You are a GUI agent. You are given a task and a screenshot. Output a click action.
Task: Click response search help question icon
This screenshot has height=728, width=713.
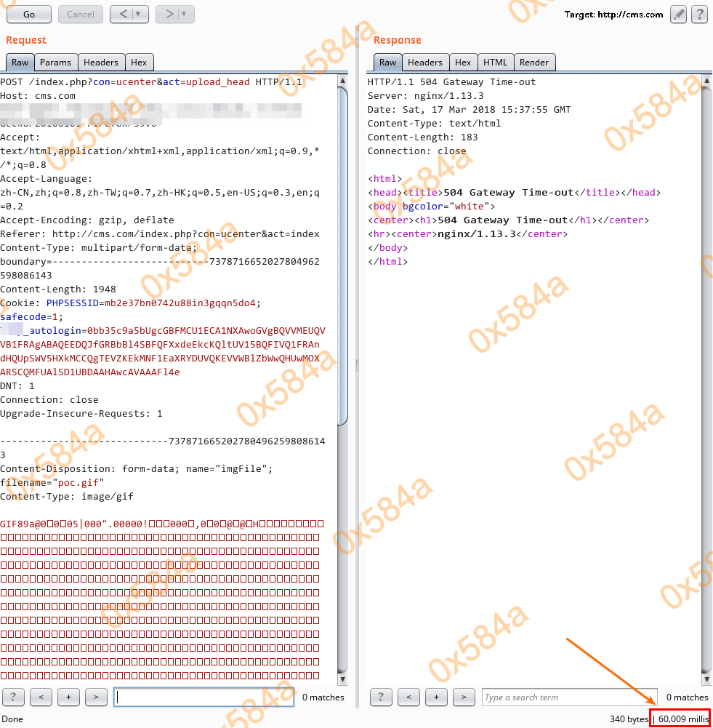pos(381,697)
